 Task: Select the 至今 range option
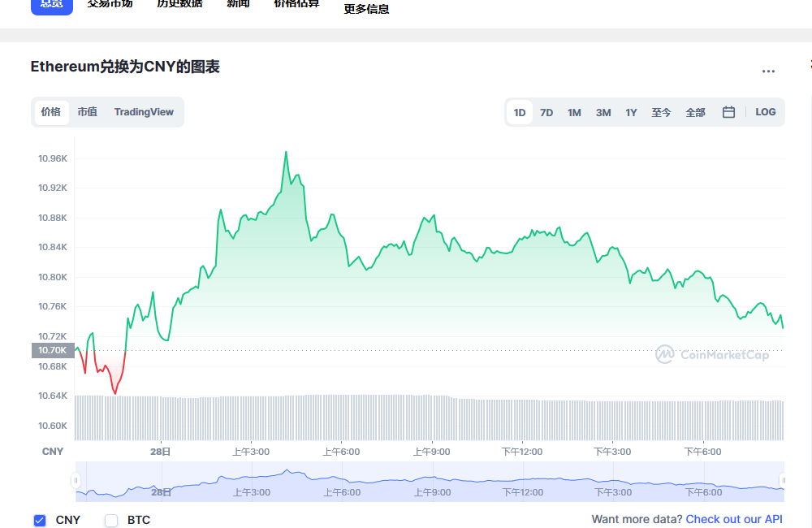coord(661,112)
